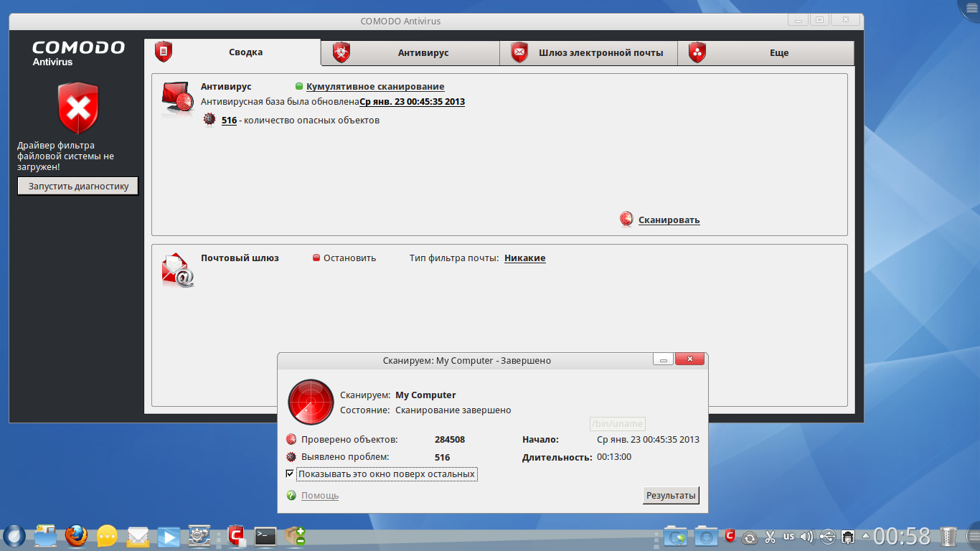Image resolution: width=980 pixels, height=551 pixels.
Task: Click the COMODO Antivirus logo
Action: point(78,53)
